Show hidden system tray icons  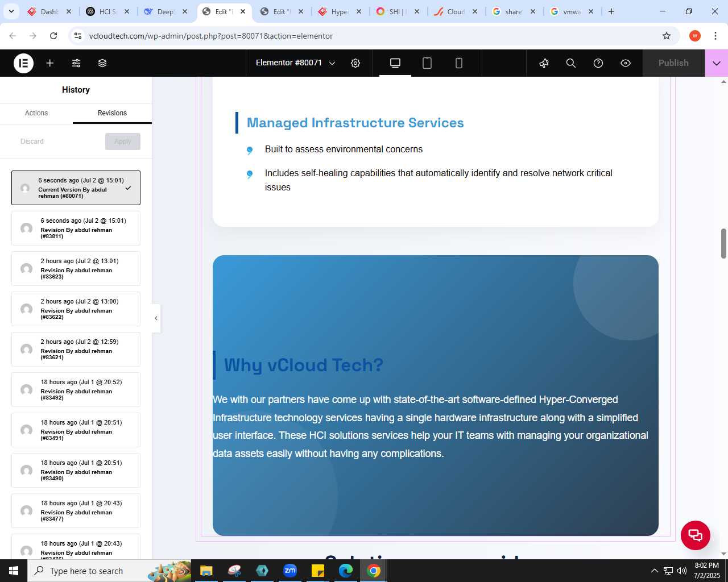click(654, 571)
